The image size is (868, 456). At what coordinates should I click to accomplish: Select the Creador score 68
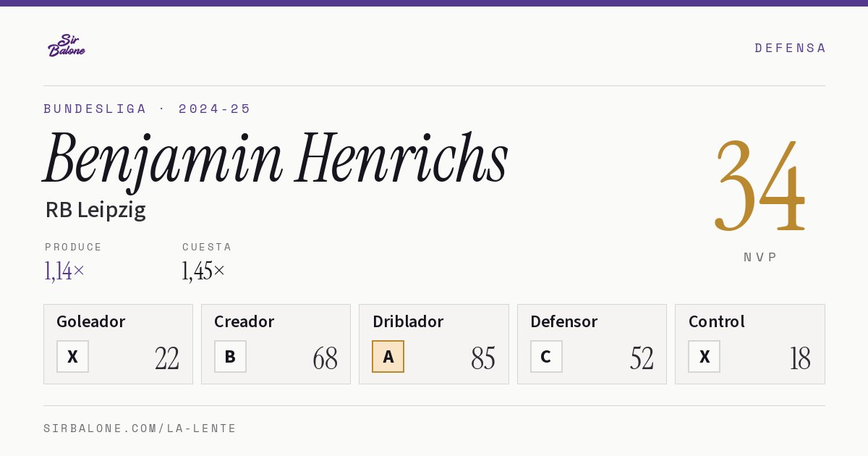[325, 358]
